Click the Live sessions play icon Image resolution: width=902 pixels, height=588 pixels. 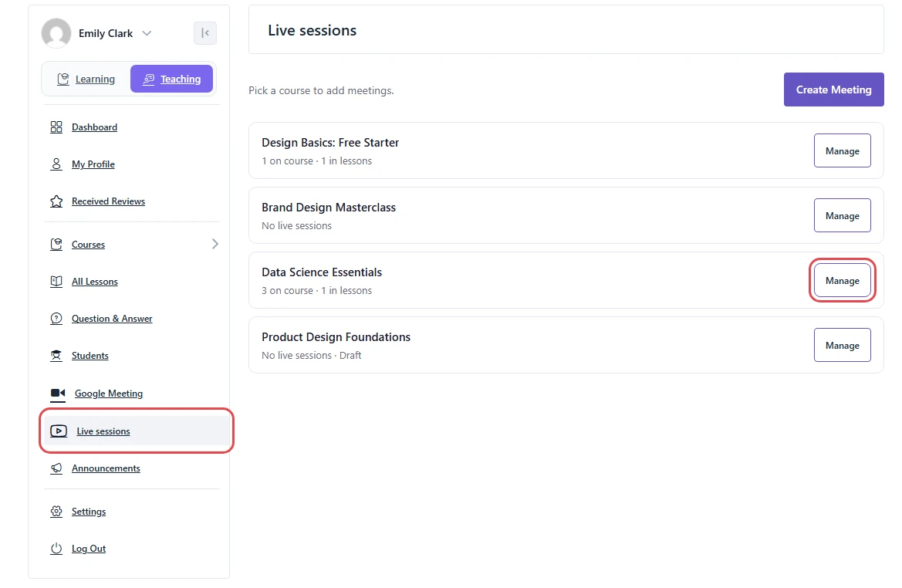(x=59, y=431)
